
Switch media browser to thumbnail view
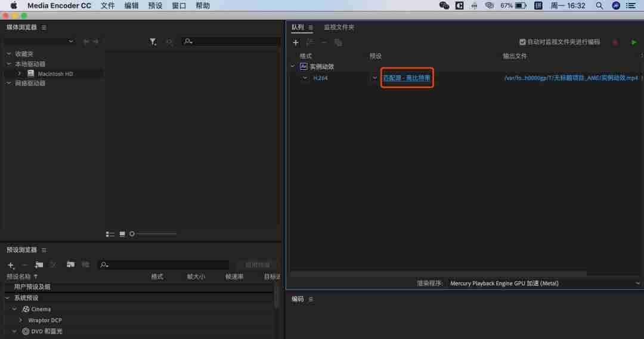pyautogui.click(x=122, y=234)
